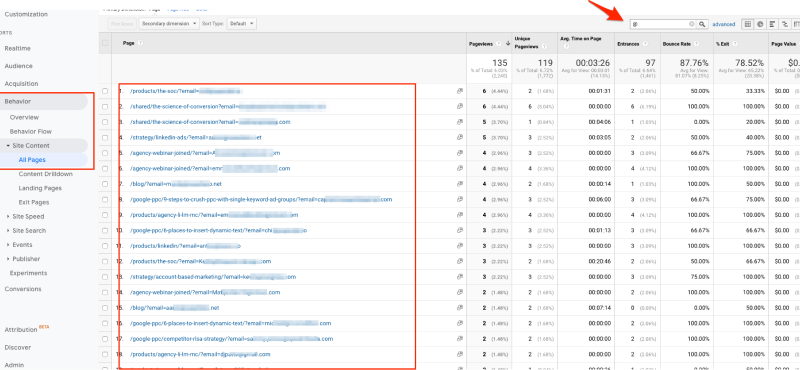Tick the checkbox for row 7 /blog/
The image size is (800, 370).
point(105,184)
